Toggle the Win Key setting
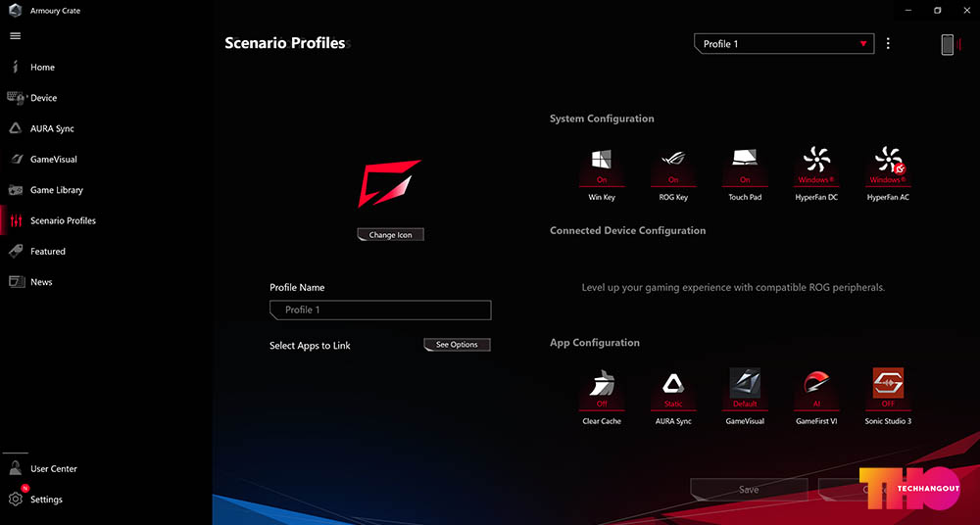The height and width of the screenshot is (525, 980). point(602,174)
